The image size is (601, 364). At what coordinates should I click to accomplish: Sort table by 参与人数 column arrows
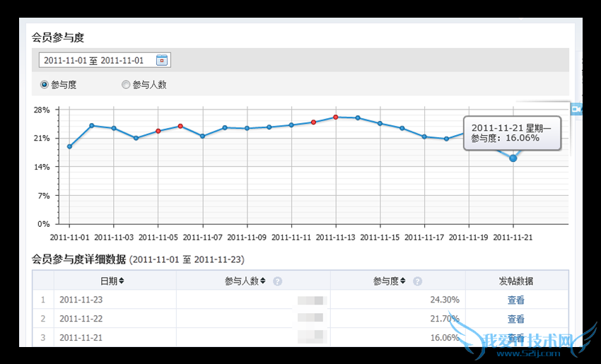[263, 281]
